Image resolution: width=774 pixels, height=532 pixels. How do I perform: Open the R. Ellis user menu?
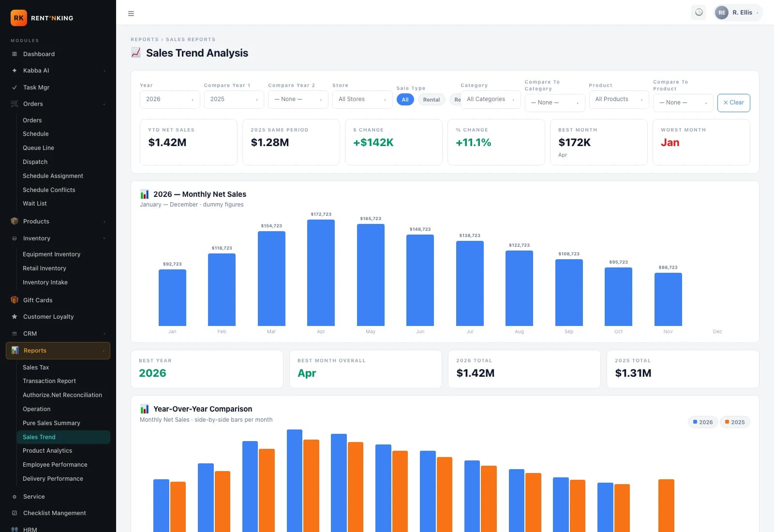click(x=738, y=13)
